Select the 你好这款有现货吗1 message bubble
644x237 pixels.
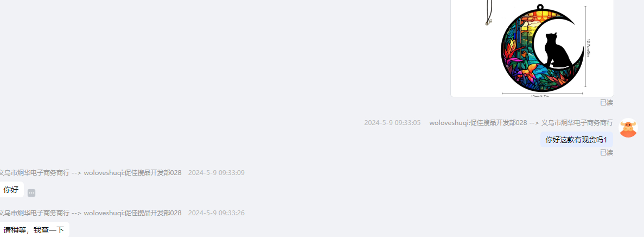click(576, 140)
